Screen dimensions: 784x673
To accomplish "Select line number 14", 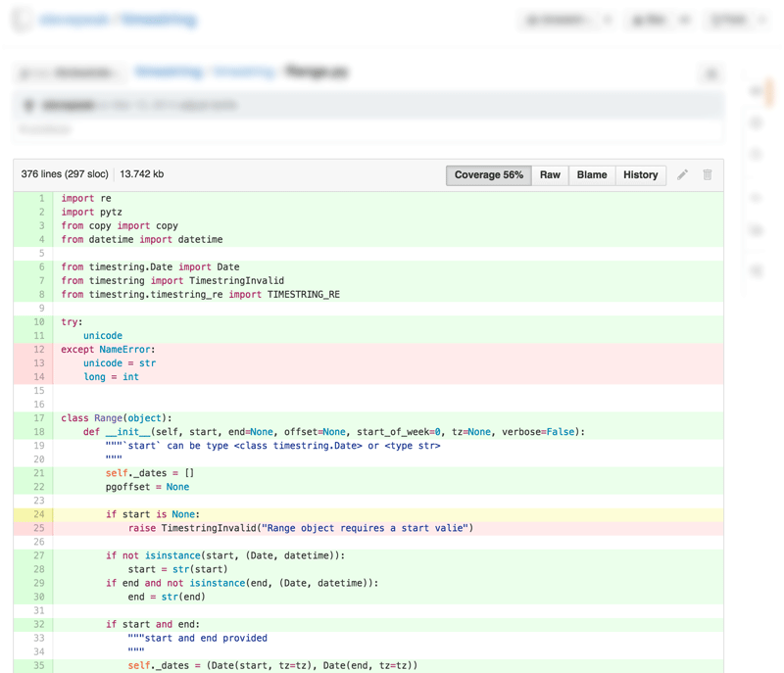I will [x=39, y=377].
